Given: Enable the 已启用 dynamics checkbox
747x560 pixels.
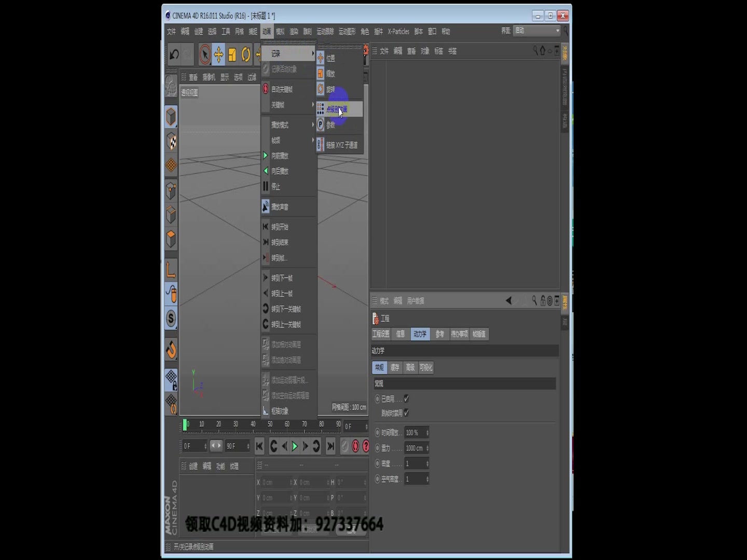Looking at the screenshot, I should click(x=407, y=399).
